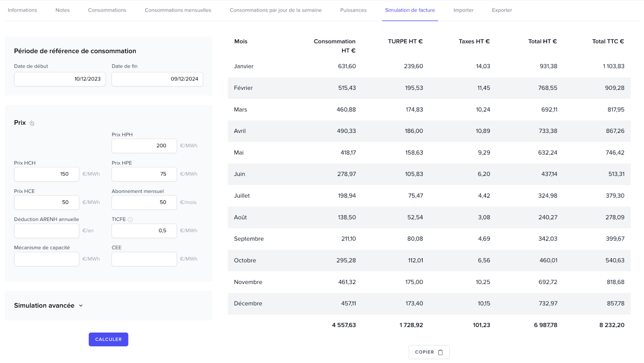Screen dimensions: 644x363
Task: Click the Date de fin field
Action: coord(157,79)
